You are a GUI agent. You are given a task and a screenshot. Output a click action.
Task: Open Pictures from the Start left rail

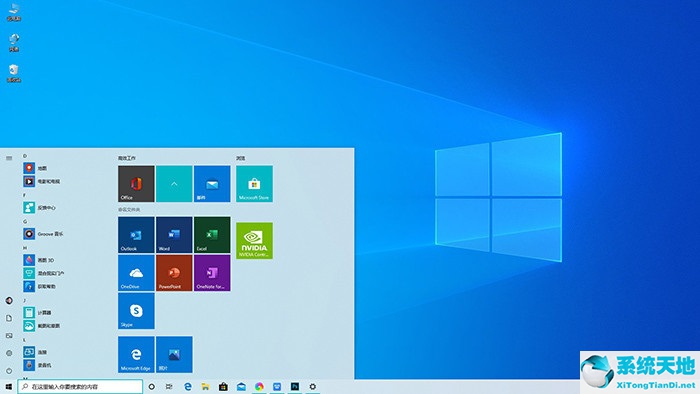[x=9, y=336]
